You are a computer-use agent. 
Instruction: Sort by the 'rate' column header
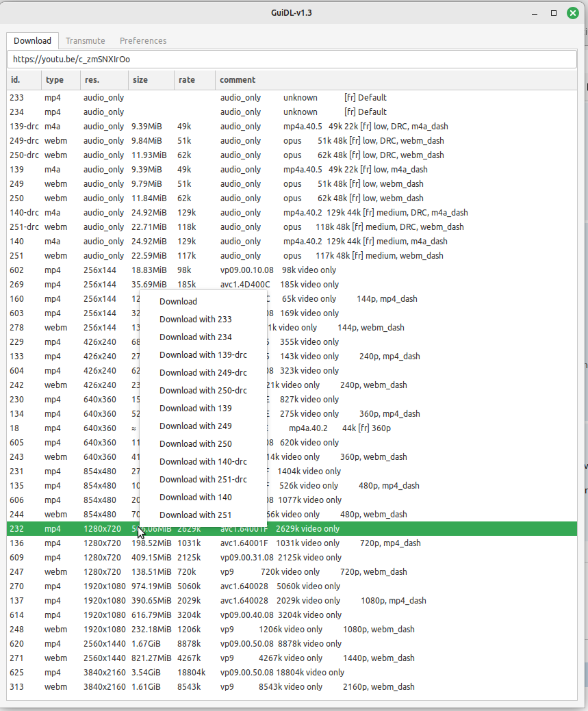pos(186,80)
